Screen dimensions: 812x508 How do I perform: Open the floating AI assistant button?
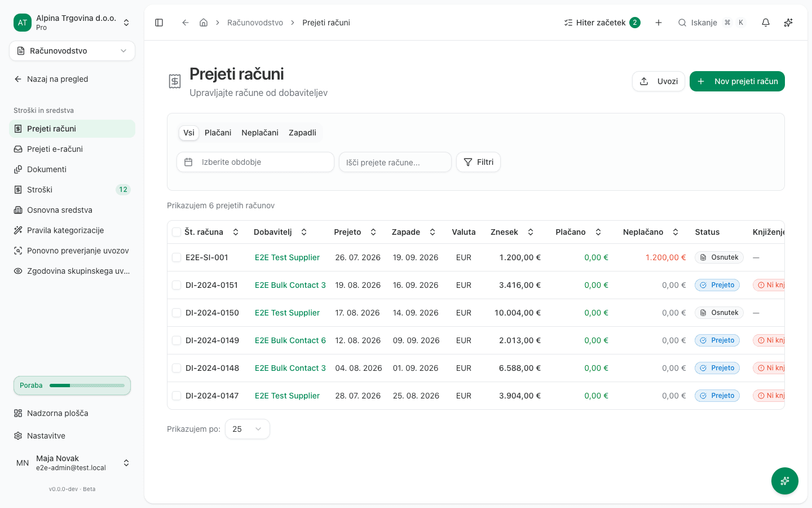(785, 481)
